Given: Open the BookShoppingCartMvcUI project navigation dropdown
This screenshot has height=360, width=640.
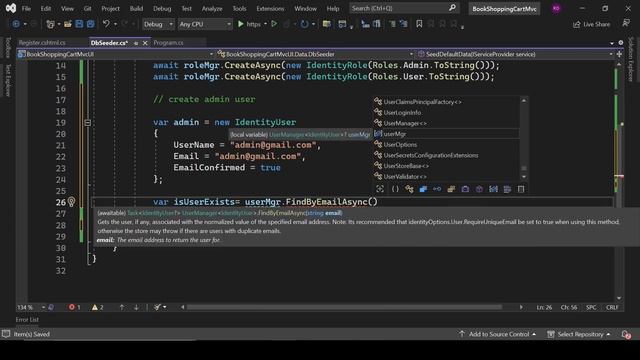Looking at the screenshot, I should pos(116,54).
